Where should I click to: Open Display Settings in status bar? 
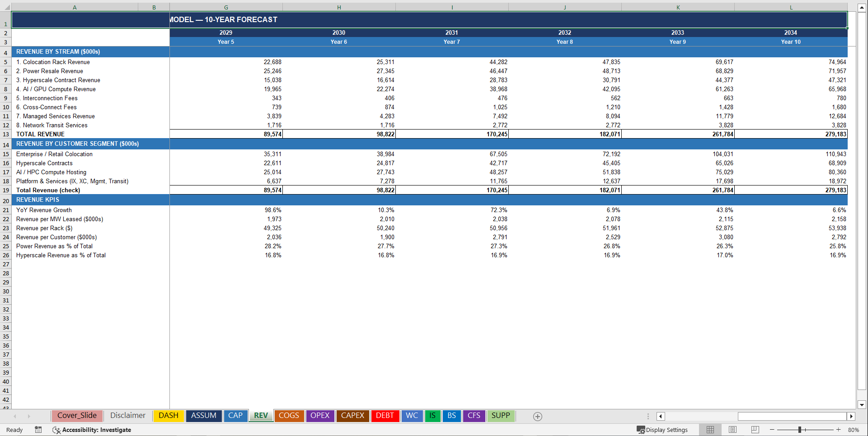pos(662,430)
